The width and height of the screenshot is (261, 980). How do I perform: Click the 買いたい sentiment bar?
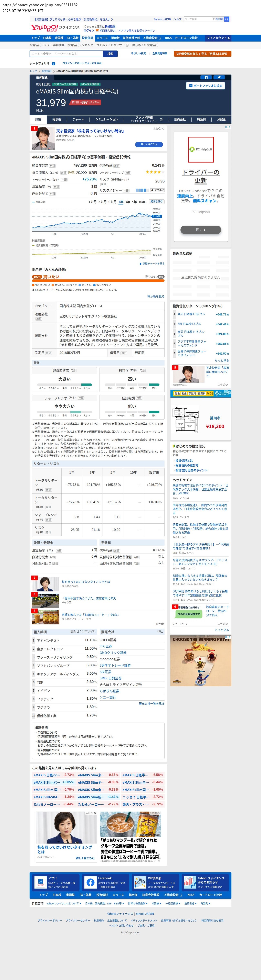coord(98,280)
